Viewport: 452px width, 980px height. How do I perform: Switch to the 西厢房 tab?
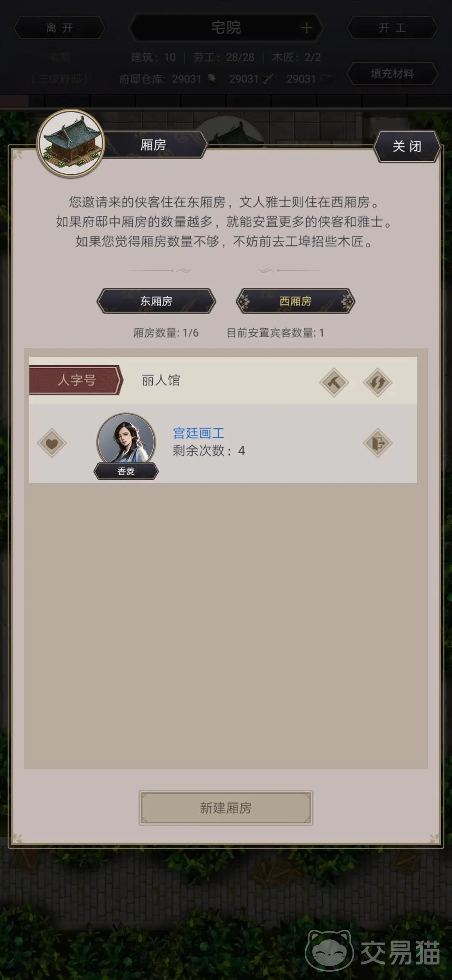295,301
